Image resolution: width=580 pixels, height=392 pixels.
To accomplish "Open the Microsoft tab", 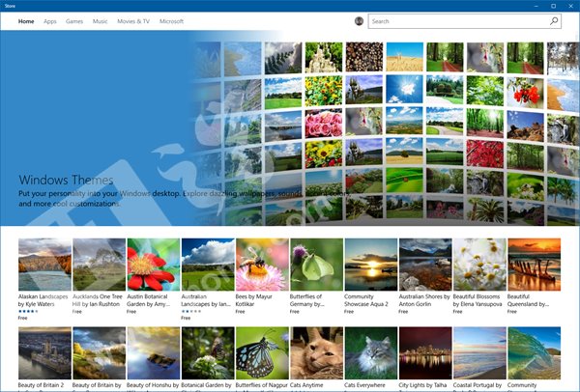I will click(172, 20).
